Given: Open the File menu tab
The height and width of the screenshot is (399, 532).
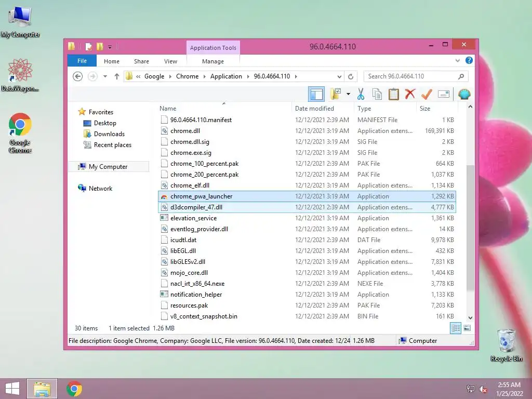Looking at the screenshot, I should (82, 61).
